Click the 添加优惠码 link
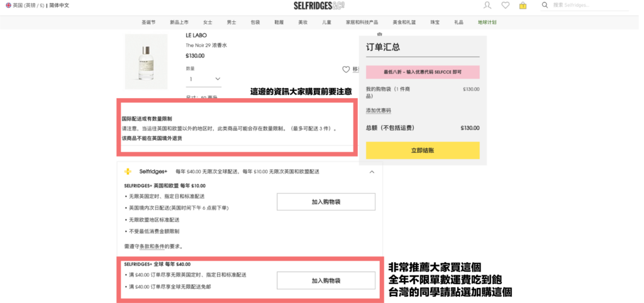644x303 pixels. 378,111
